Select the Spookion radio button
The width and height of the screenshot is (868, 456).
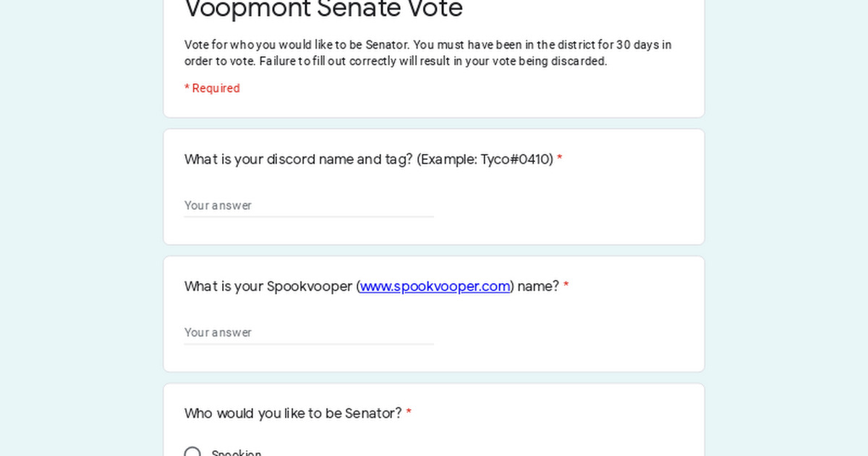pos(192,452)
